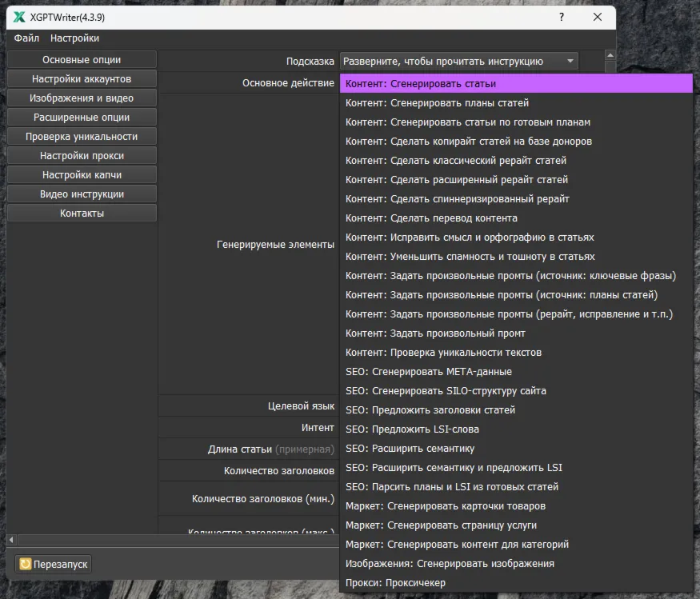The width and height of the screenshot is (700, 599).
Task: Open the Файл menu
Action: [x=26, y=38]
